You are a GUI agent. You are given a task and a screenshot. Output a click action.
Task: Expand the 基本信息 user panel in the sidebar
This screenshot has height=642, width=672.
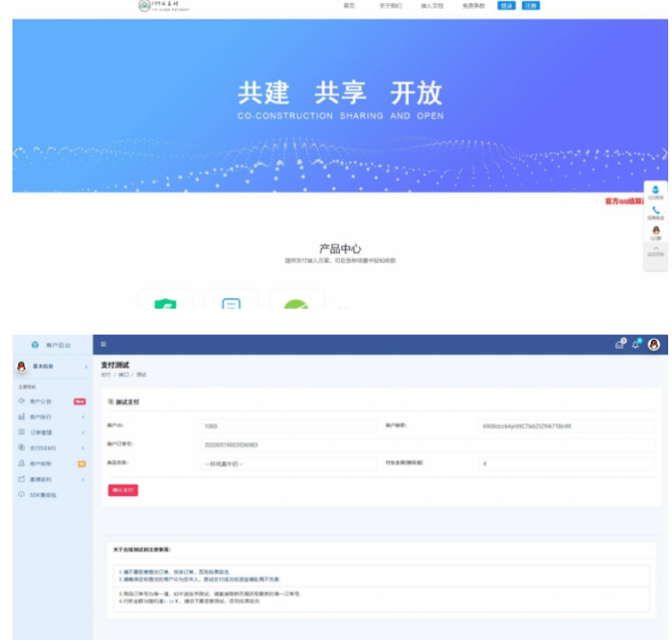pyautogui.click(x=50, y=367)
